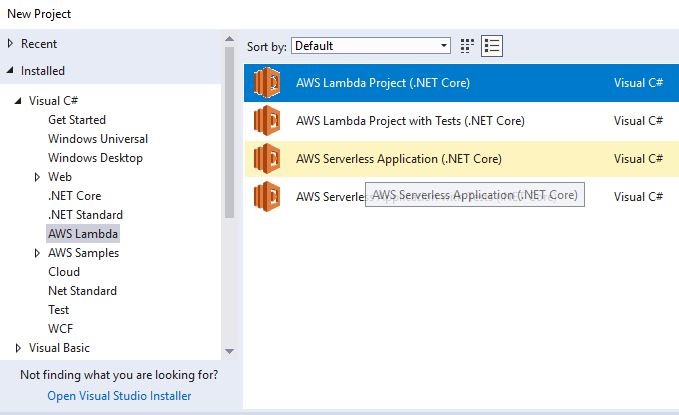The width and height of the screenshot is (679, 415).
Task: Switch to small icons view
Action: 467,45
